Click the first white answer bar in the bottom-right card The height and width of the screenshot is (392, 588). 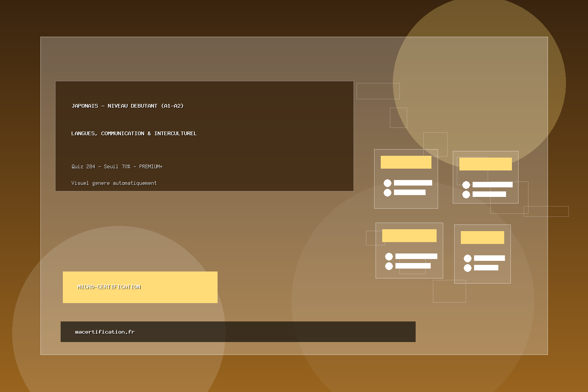489,258
